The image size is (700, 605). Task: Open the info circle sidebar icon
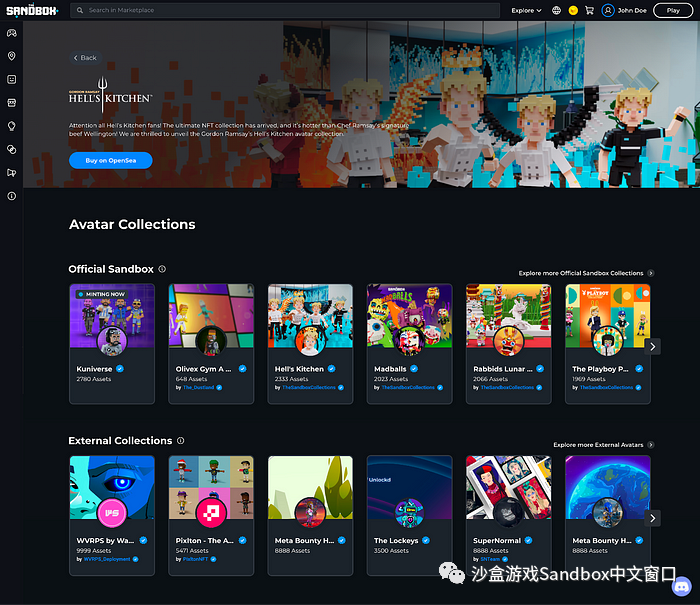[x=12, y=196]
